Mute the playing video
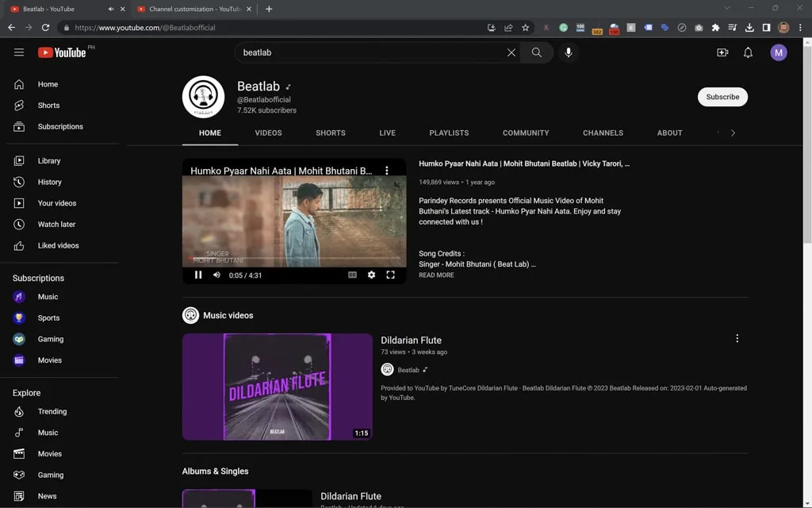The image size is (812, 508). (216, 275)
